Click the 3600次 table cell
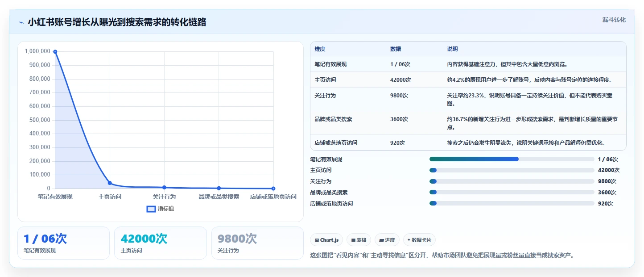The height and width of the screenshot is (277, 644). [399, 119]
